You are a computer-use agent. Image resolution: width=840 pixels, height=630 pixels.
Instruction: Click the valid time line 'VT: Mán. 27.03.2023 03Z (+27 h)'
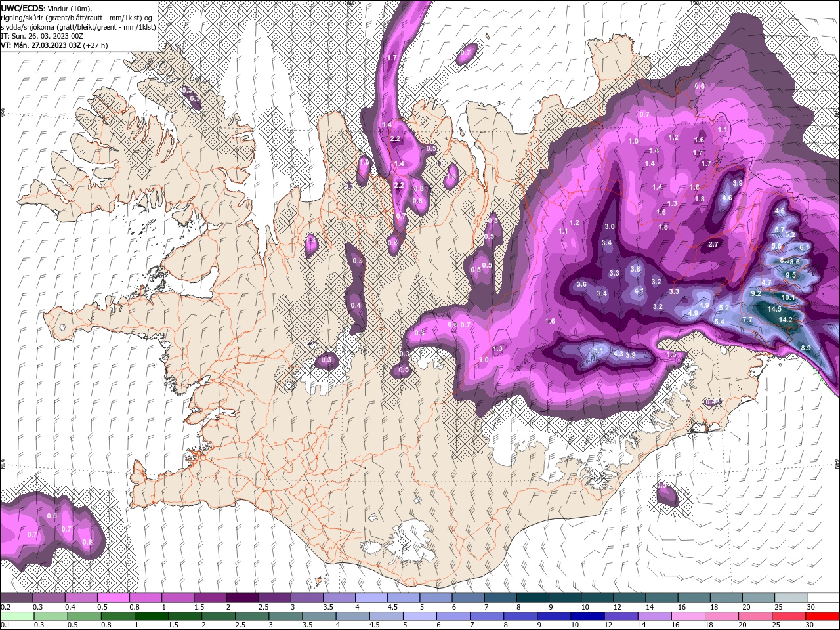(x=54, y=45)
